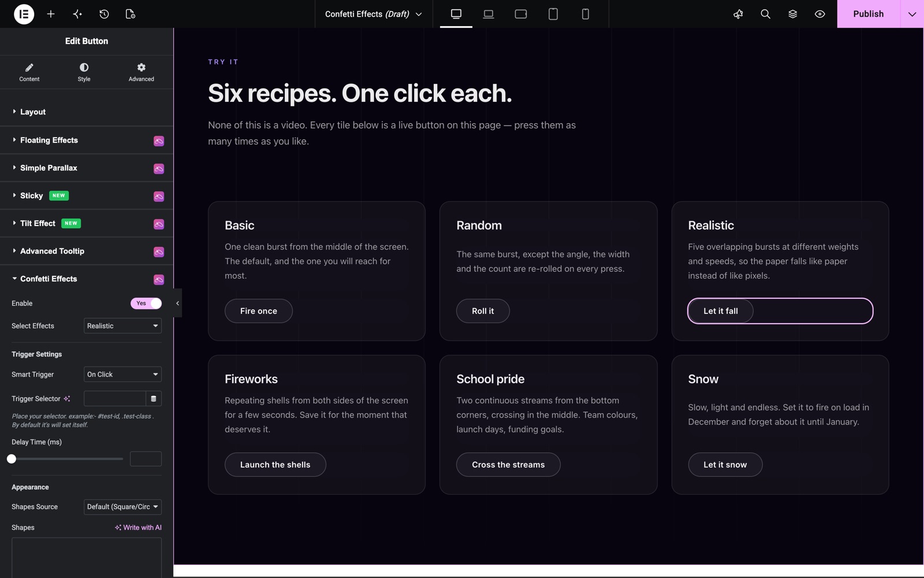Expand the Sticky section
The width and height of the screenshot is (924, 578).
pos(87,196)
